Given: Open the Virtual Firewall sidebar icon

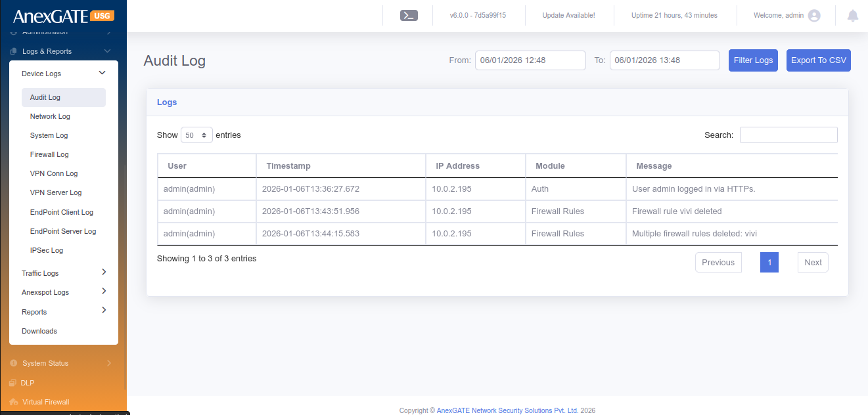Looking at the screenshot, I should pos(13,402).
